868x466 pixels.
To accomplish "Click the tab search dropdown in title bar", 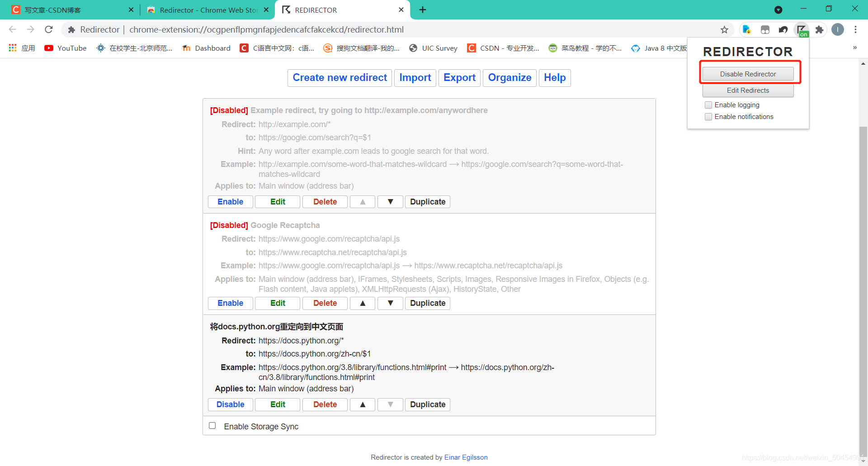I will [778, 10].
